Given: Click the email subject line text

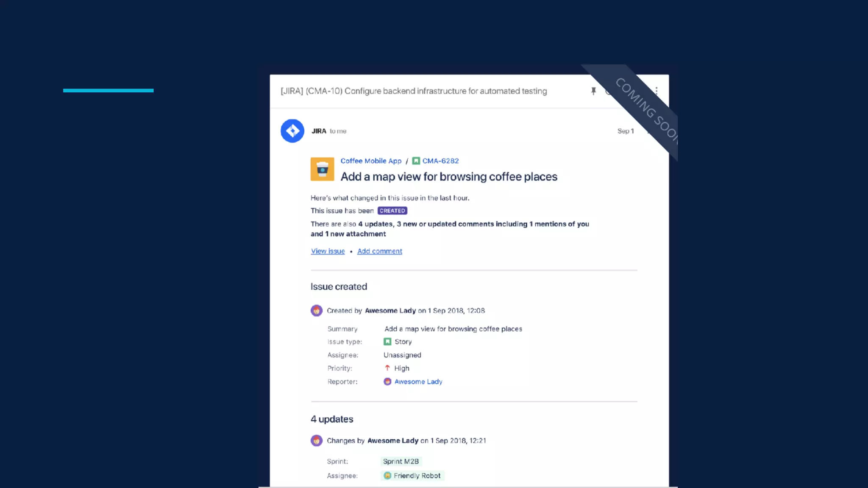Looking at the screenshot, I should (x=414, y=91).
